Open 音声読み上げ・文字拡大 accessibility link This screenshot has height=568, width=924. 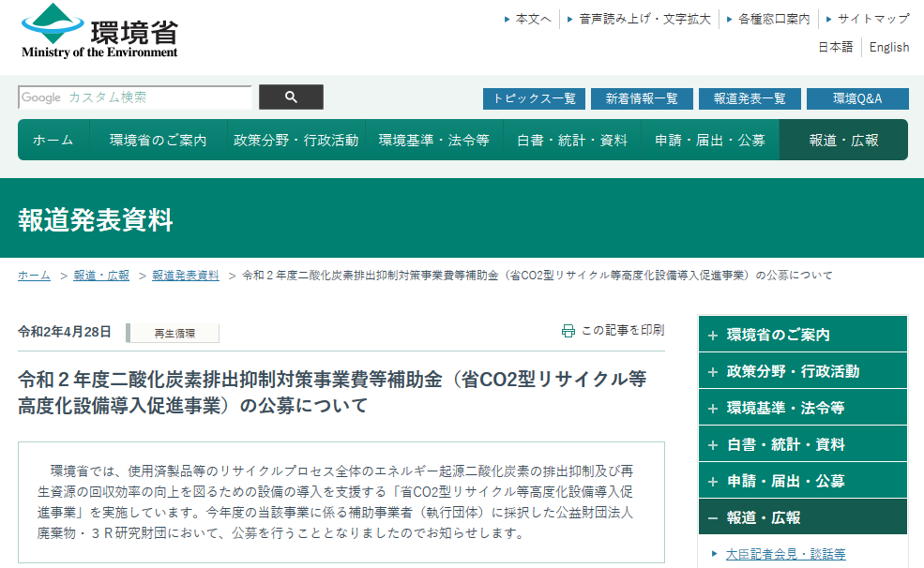coord(644,19)
